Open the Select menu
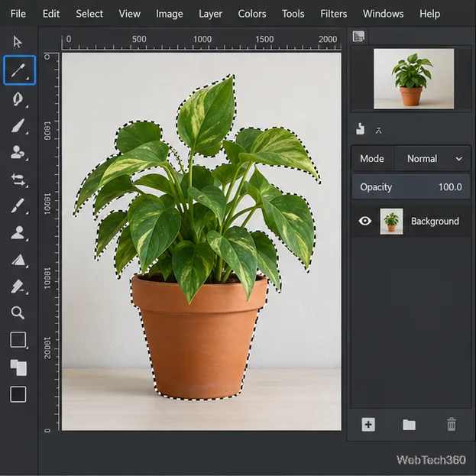 pyautogui.click(x=89, y=14)
